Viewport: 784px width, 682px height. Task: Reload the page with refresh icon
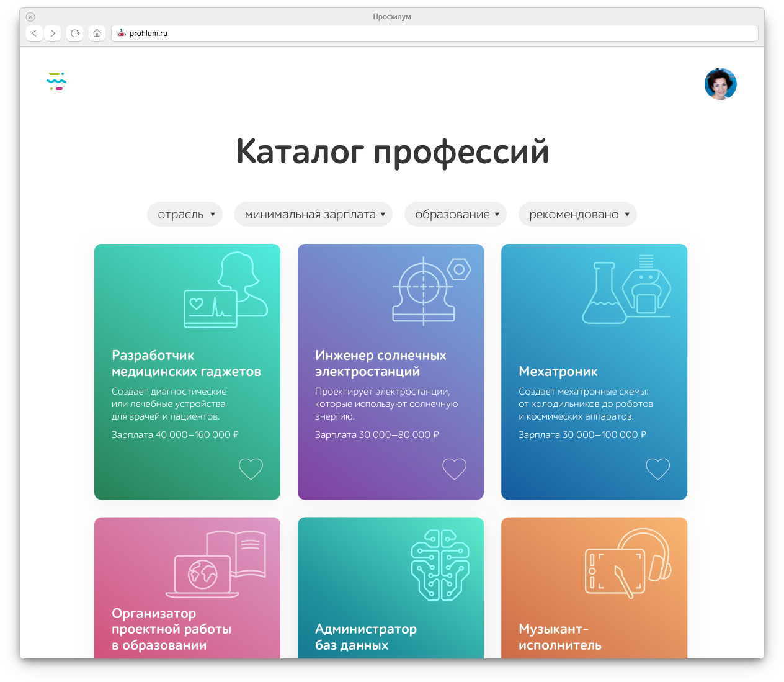75,34
